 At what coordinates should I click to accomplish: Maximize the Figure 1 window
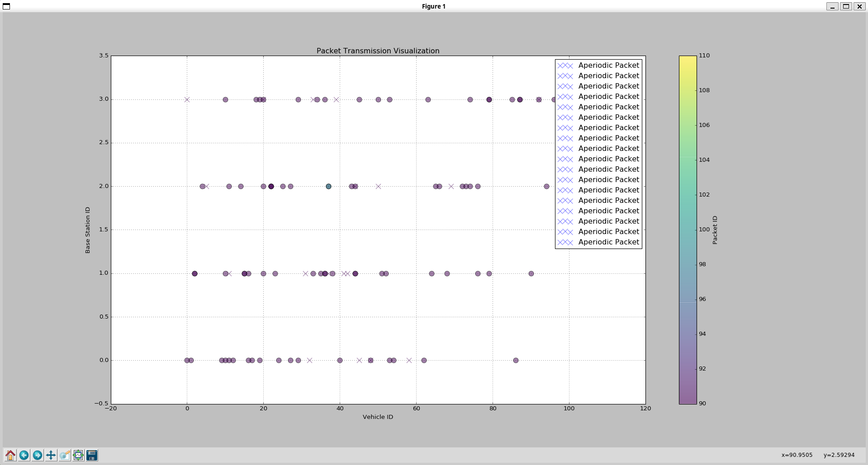tap(846, 6)
